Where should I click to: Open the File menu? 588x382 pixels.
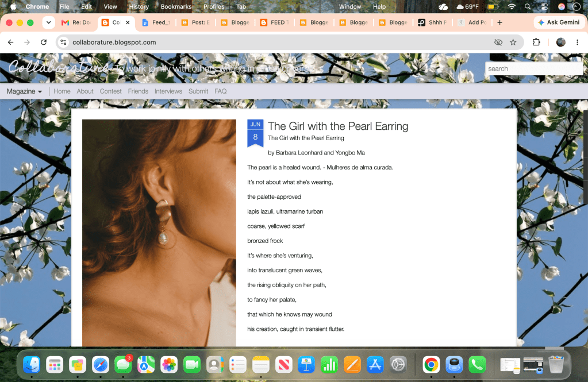click(x=64, y=6)
